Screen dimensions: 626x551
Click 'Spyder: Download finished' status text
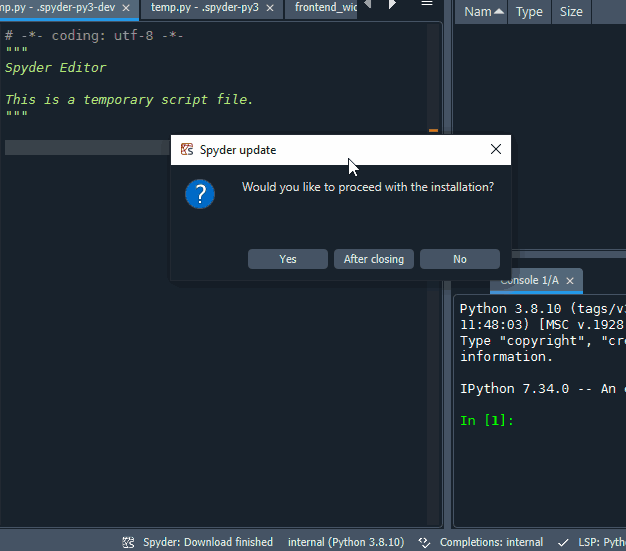[208, 542]
